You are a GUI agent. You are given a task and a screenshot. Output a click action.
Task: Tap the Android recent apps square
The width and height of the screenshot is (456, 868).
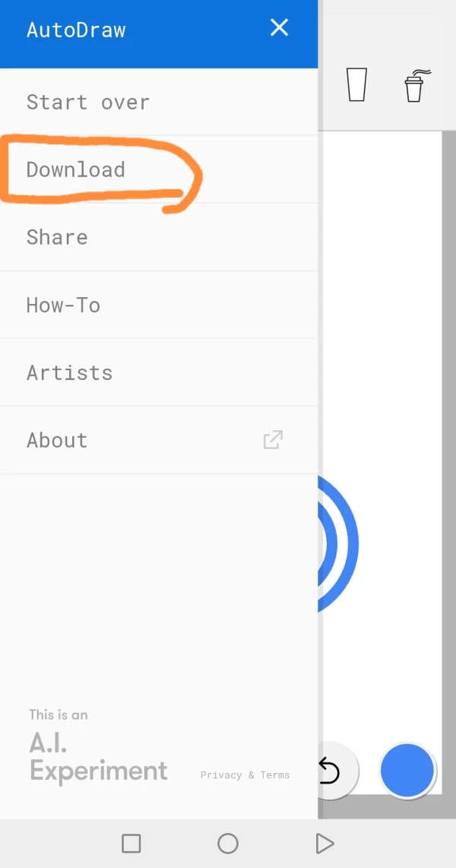click(131, 843)
